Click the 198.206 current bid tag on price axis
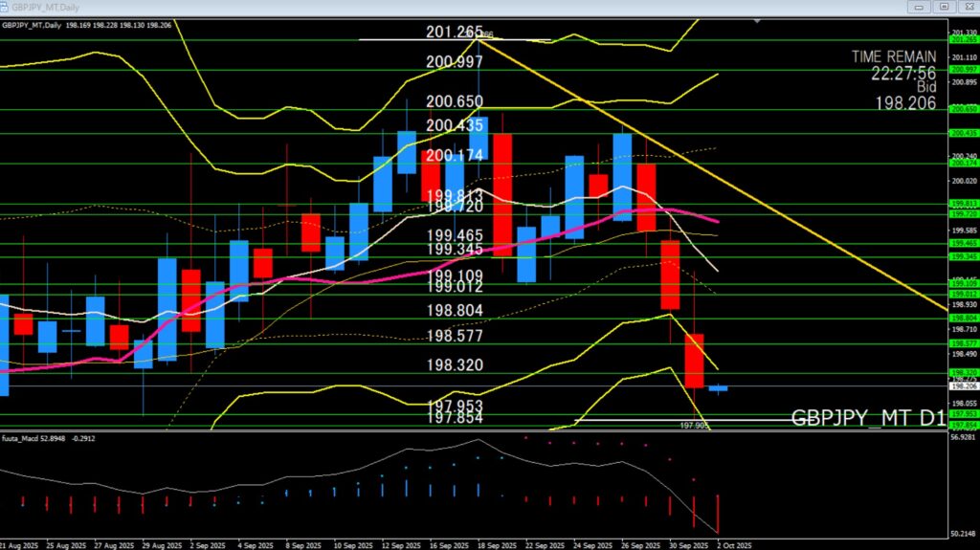This screenshot has width=980, height=550. pyautogui.click(x=962, y=386)
